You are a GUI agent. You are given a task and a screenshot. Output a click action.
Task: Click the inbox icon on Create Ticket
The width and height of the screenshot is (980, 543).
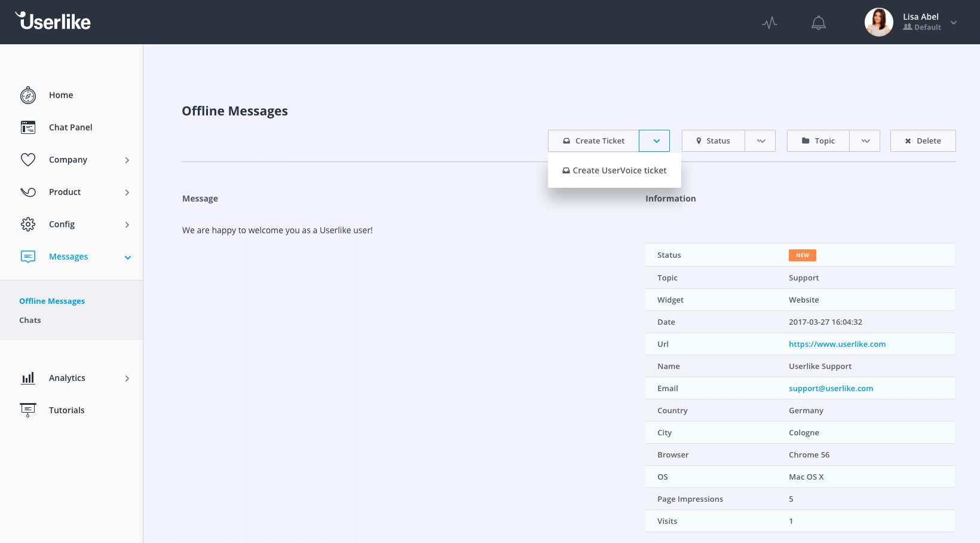tap(566, 141)
